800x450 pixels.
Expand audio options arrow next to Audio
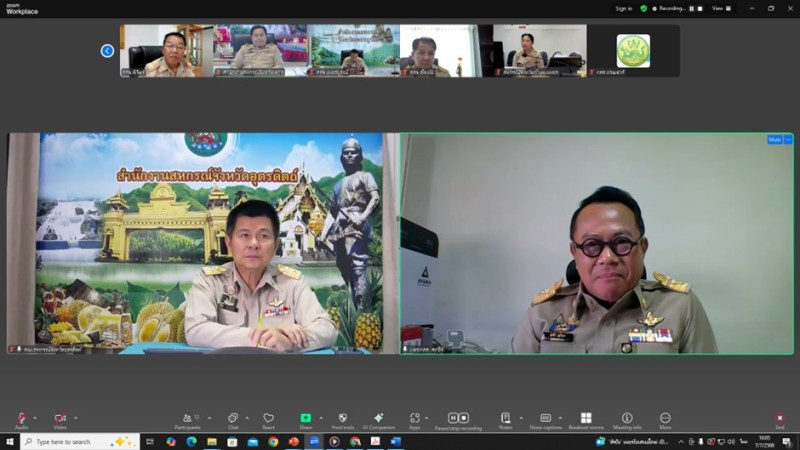point(35,418)
